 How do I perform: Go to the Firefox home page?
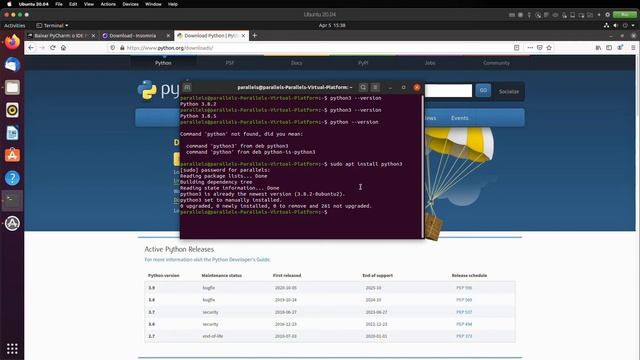point(63,48)
